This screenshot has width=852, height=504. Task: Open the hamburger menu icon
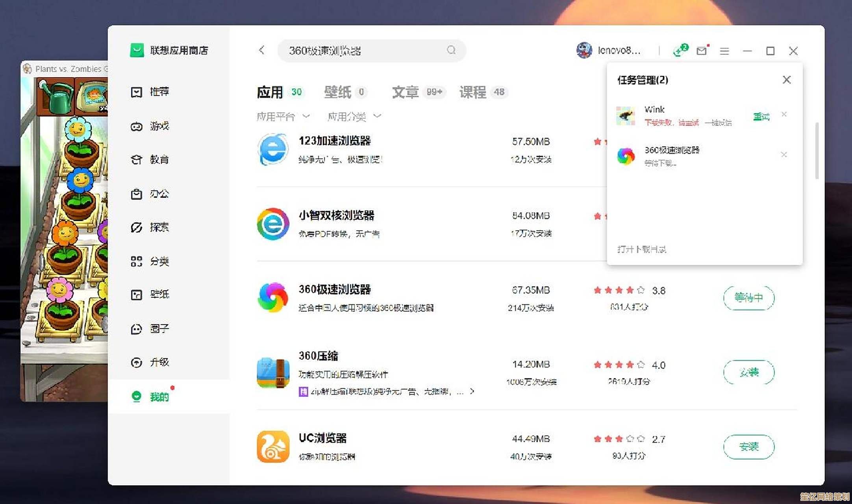click(x=724, y=51)
